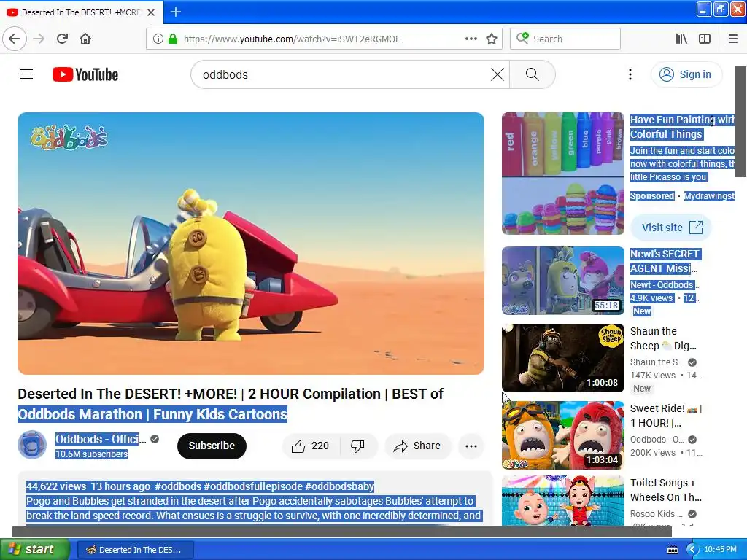Open Have Fun Painting ad title
Screen dimensions: 747x560
682,127
